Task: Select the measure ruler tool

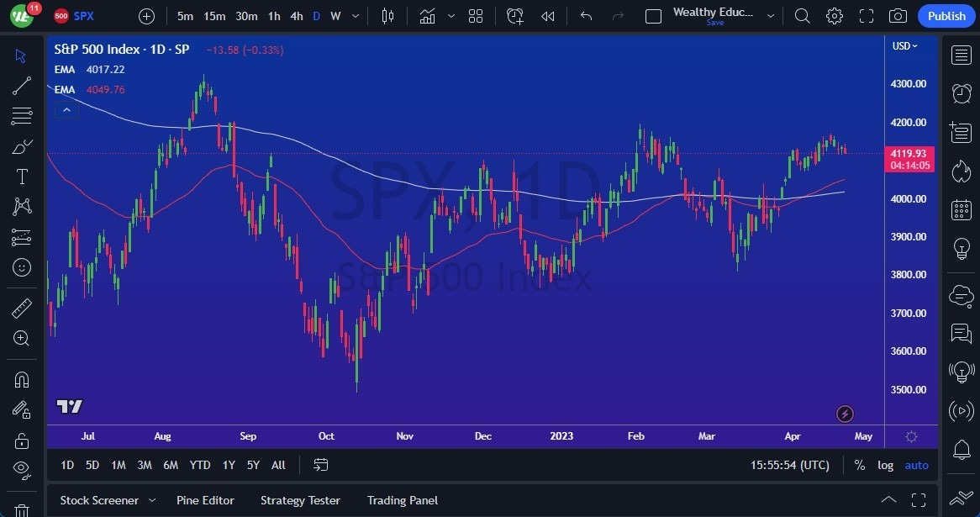Action: [x=21, y=308]
